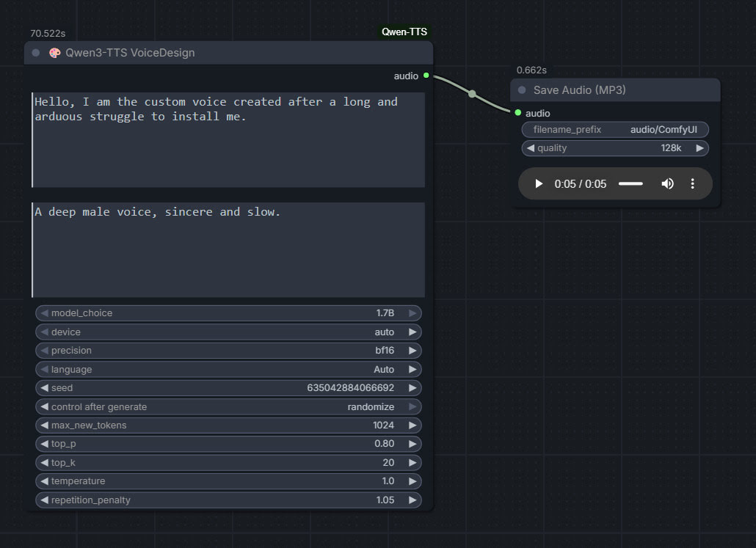Image resolution: width=756 pixels, height=548 pixels.
Task: Open the device selection dropdown
Action: (x=228, y=332)
